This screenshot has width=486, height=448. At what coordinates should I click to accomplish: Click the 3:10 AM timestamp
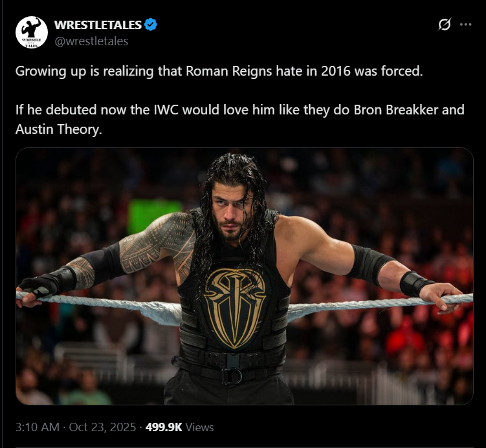(x=37, y=427)
